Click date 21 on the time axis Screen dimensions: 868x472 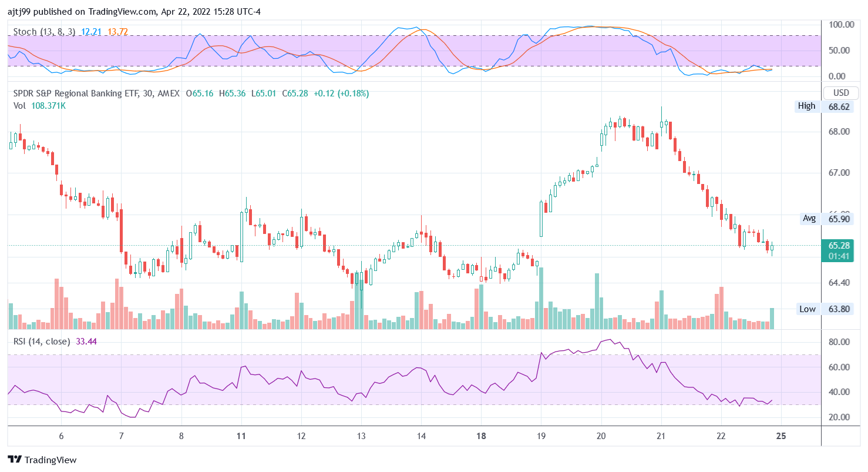click(661, 436)
